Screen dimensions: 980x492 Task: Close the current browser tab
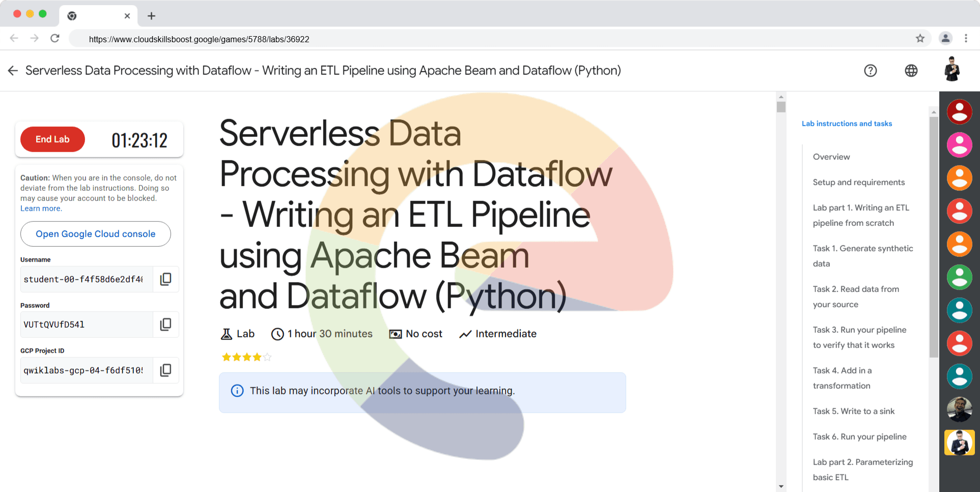[x=127, y=16]
